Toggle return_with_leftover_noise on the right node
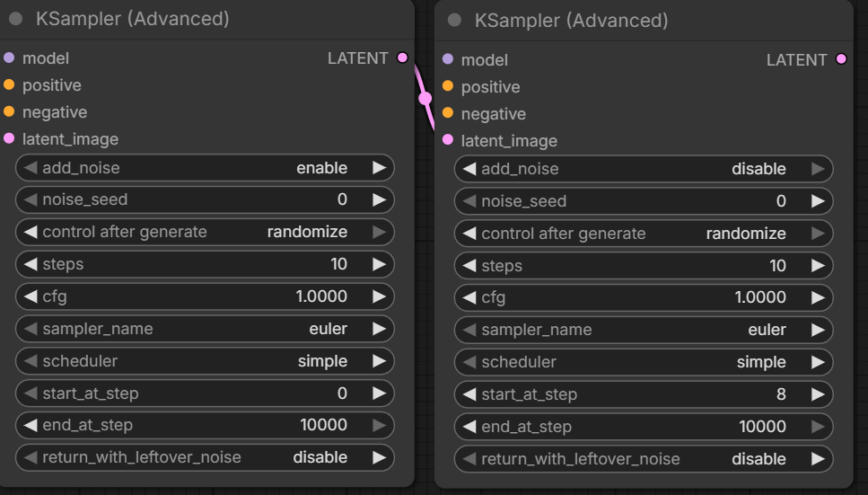Screen dimensions: 868x495 644,459
